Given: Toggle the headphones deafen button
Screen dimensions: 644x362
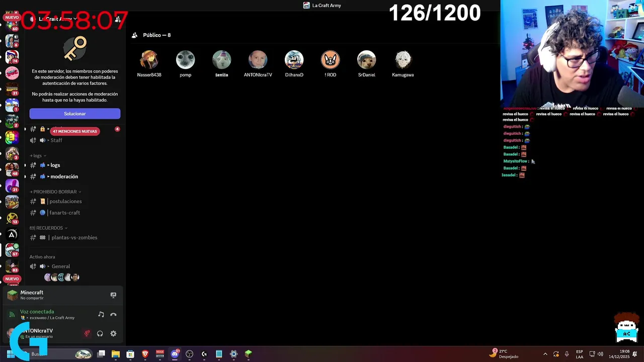Looking at the screenshot, I should tap(100, 333).
